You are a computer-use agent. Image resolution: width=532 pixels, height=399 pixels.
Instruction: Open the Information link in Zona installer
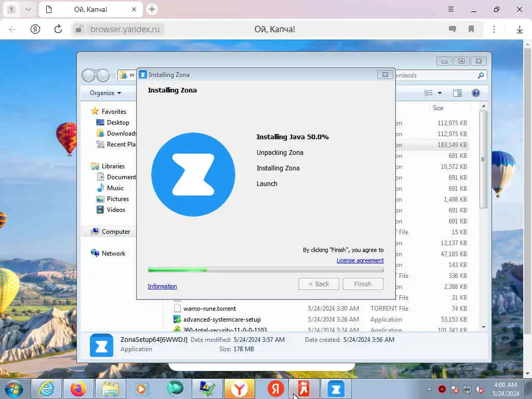[162, 286]
